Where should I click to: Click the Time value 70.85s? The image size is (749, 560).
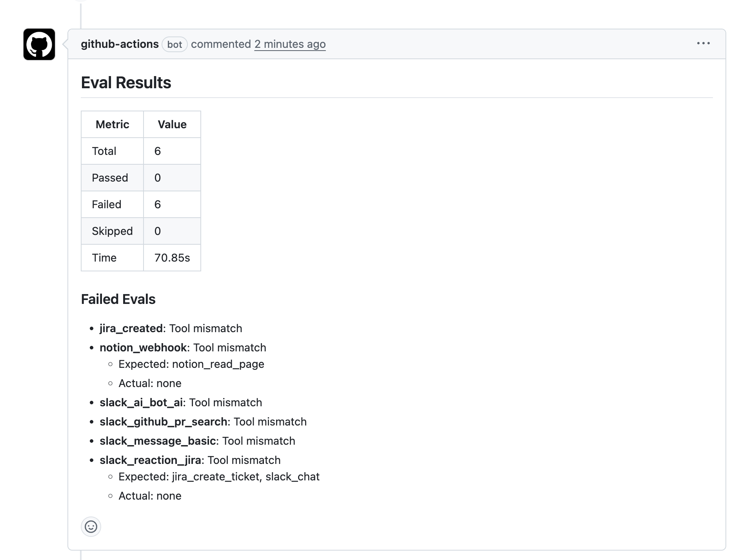coord(172,258)
